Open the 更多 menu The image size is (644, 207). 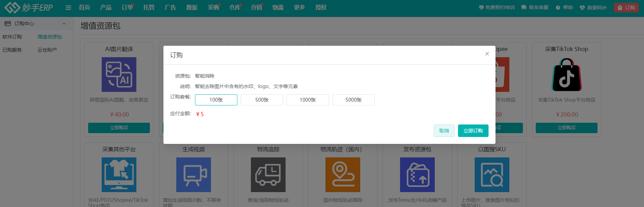coord(299,8)
